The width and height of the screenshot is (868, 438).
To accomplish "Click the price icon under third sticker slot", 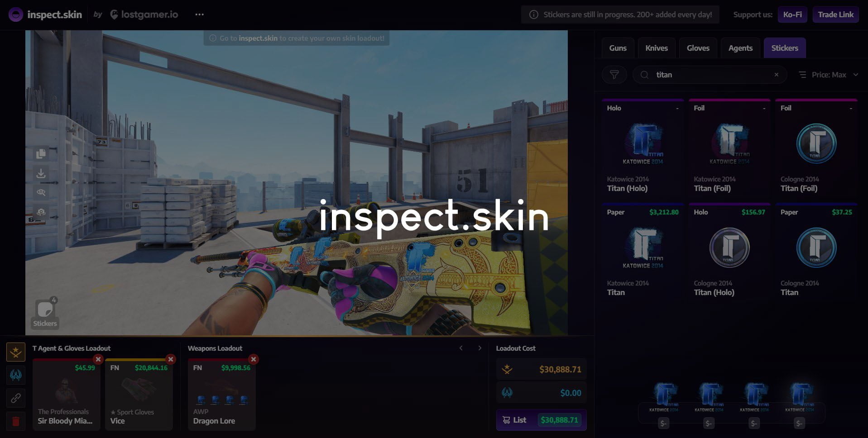I will coord(754,424).
